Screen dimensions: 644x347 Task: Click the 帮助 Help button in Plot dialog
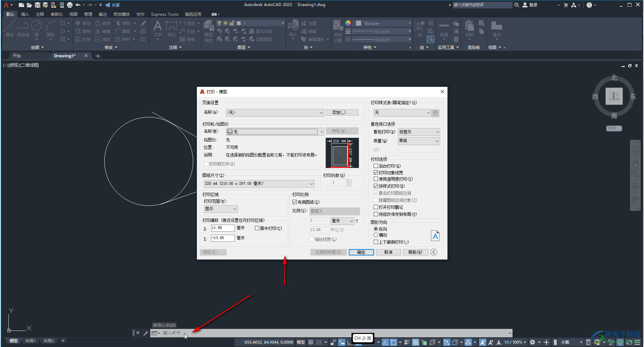click(x=416, y=252)
